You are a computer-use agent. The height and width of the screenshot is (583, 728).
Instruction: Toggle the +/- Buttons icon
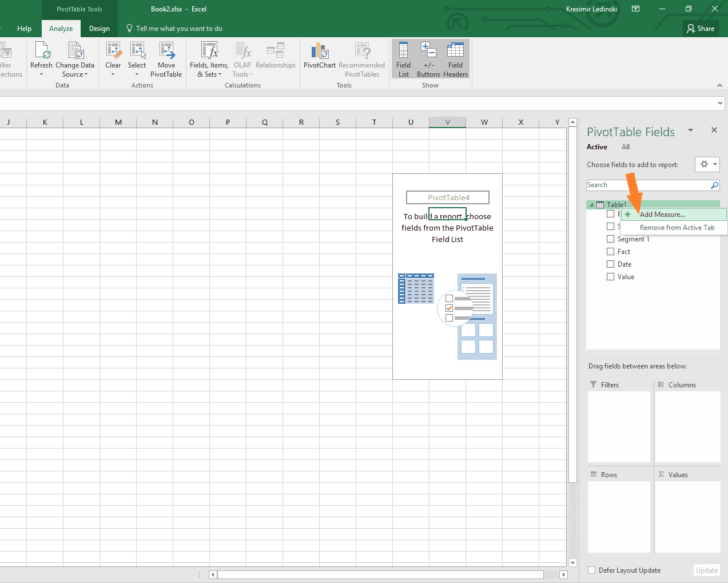[428, 57]
